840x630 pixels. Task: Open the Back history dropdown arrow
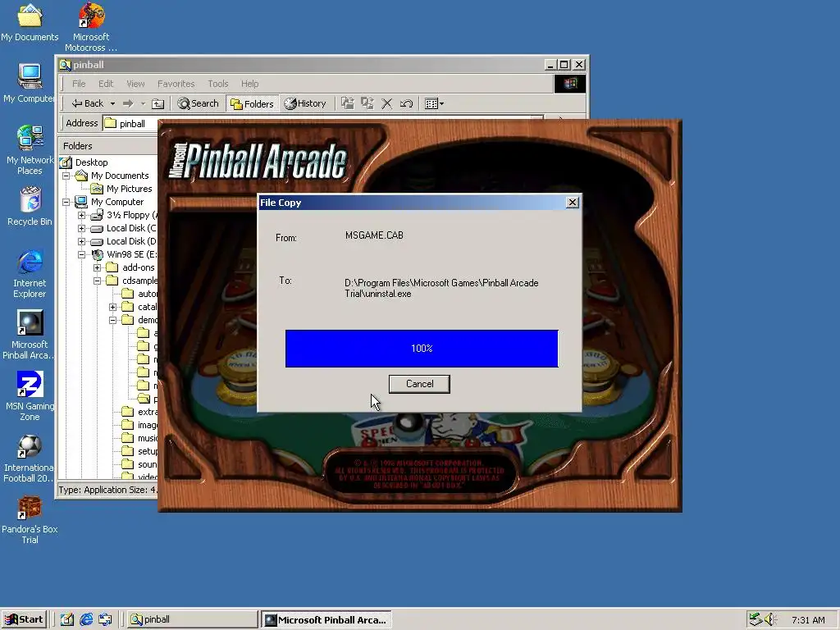pyautogui.click(x=112, y=103)
